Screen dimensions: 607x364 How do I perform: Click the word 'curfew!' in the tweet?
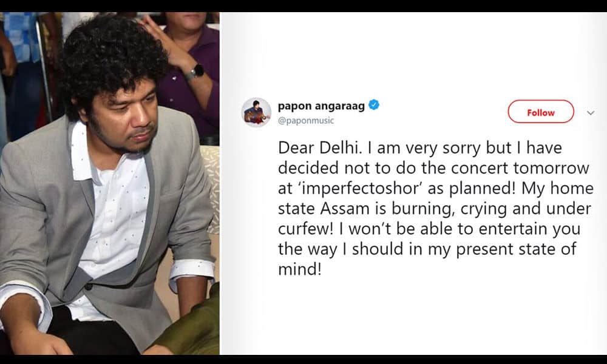pyautogui.click(x=305, y=229)
